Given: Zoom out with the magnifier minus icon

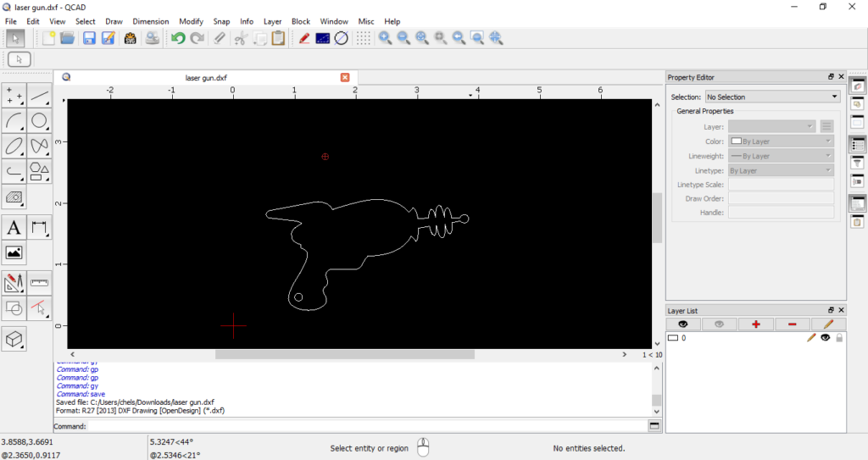Looking at the screenshot, I should point(403,38).
